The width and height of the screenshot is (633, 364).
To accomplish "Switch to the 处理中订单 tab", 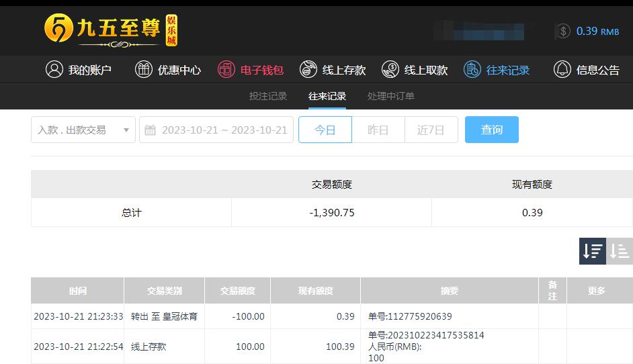I will pyautogui.click(x=391, y=96).
